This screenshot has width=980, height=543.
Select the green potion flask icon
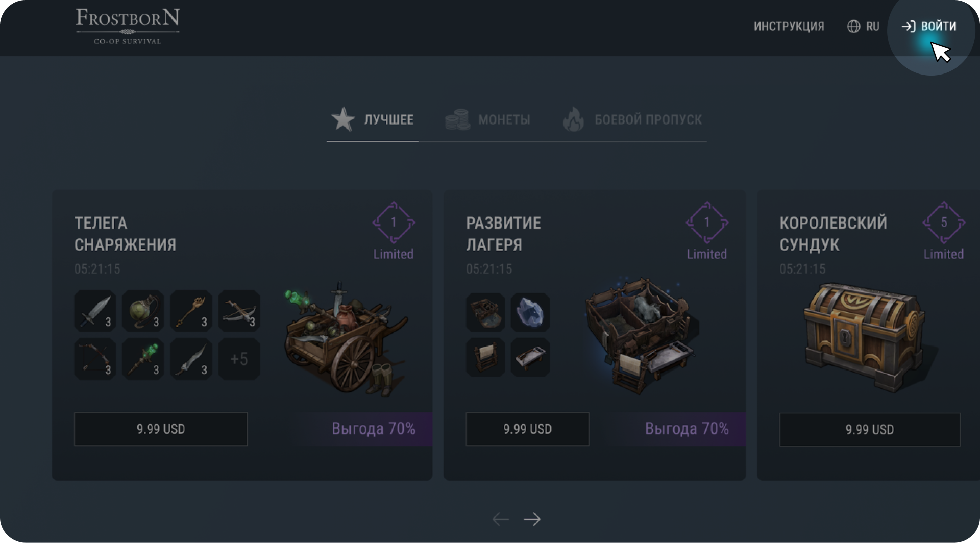pyautogui.click(x=143, y=311)
